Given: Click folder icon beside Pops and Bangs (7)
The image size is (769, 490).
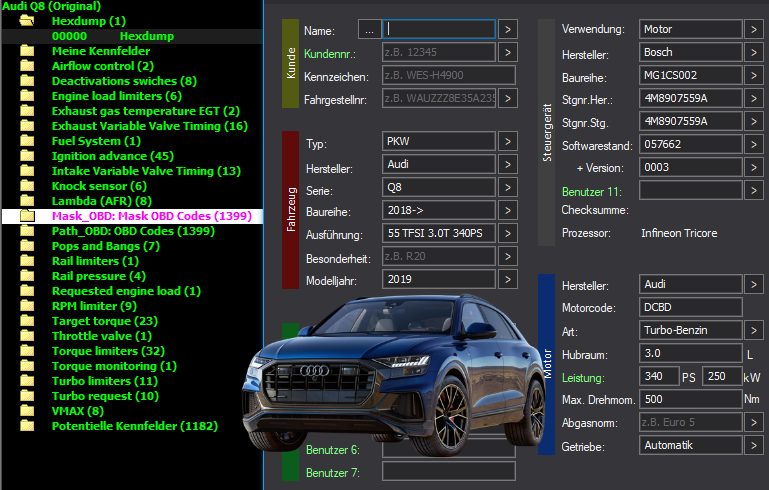Looking at the screenshot, I should click(x=27, y=246).
